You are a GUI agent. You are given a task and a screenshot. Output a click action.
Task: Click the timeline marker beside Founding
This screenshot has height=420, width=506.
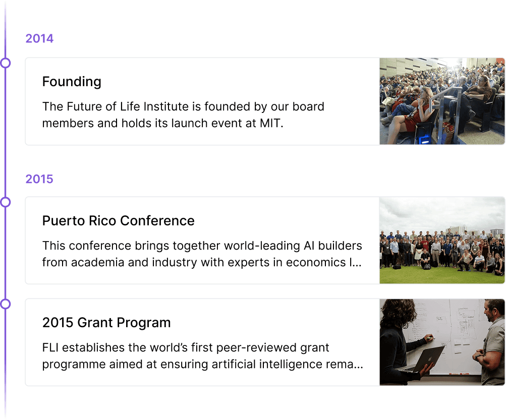click(6, 63)
